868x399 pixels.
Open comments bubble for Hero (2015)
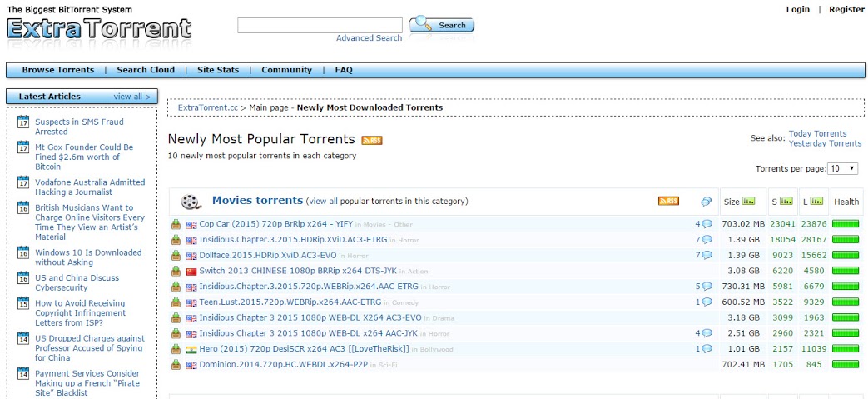(x=707, y=349)
